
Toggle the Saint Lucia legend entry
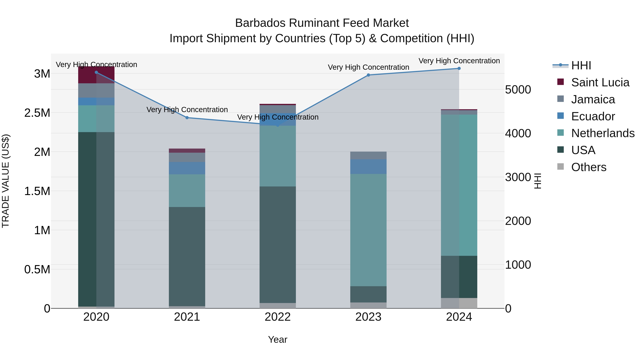pos(593,82)
